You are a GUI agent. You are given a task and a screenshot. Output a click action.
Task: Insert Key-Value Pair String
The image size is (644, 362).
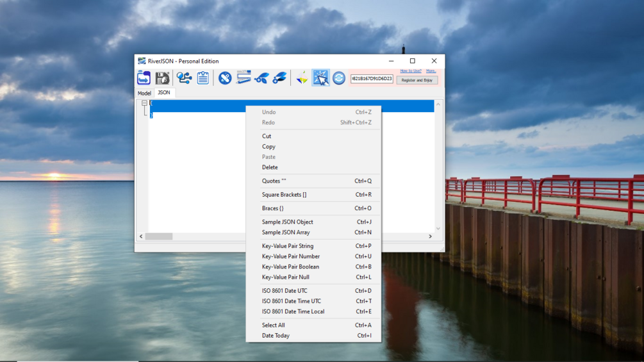313,246
